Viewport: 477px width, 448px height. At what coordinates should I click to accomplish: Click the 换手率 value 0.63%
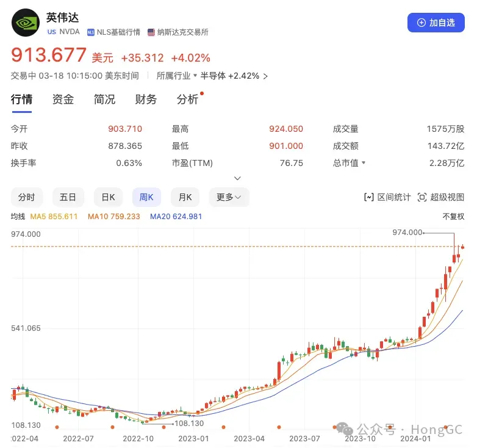point(129,163)
